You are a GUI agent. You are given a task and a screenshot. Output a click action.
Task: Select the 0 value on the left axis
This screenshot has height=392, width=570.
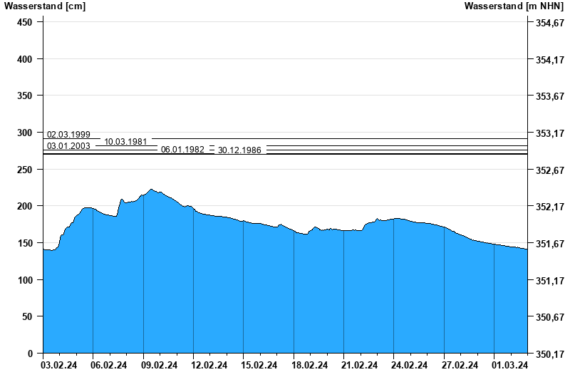(x=30, y=354)
